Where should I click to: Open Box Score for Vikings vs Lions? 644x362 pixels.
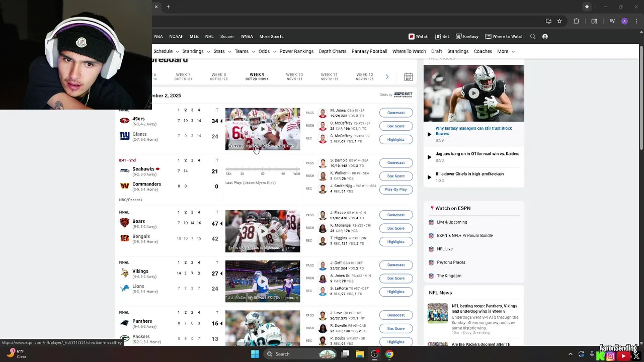tap(396, 278)
